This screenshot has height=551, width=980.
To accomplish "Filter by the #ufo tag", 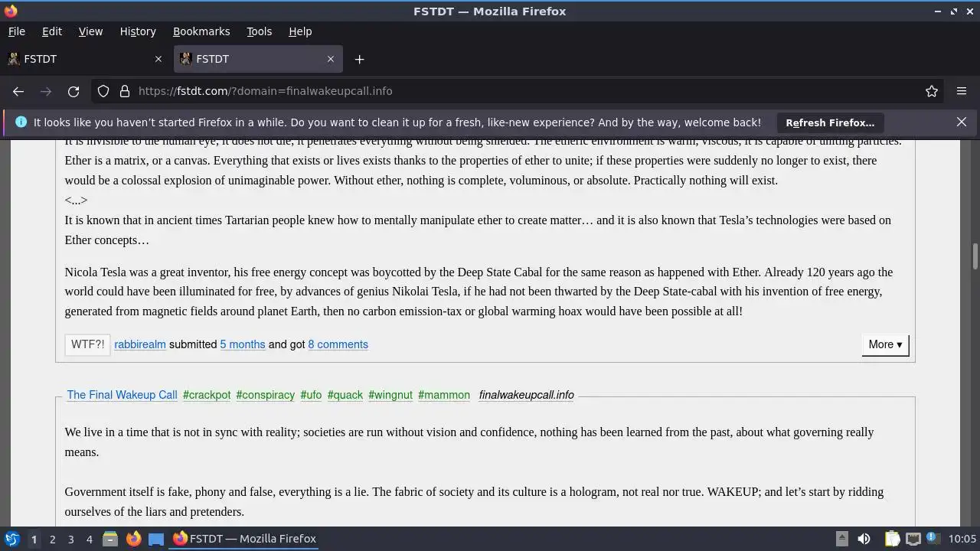I will click(x=311, y=395).
